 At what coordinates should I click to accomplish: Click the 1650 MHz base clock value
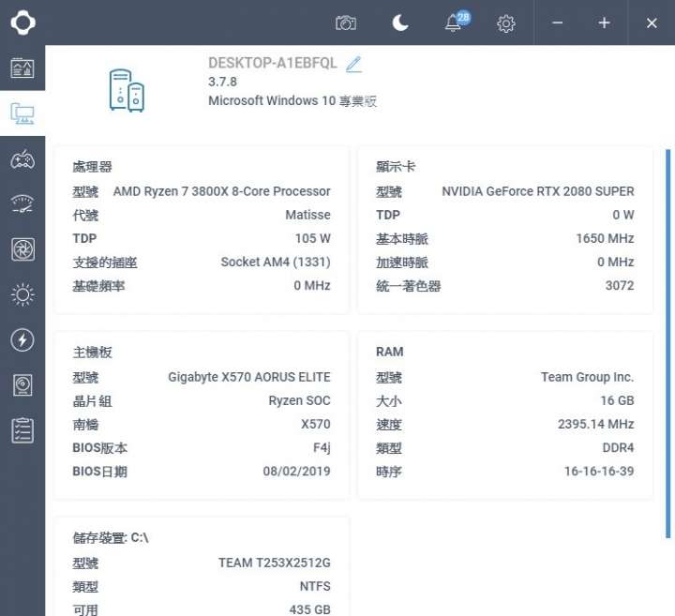[605, 238]
